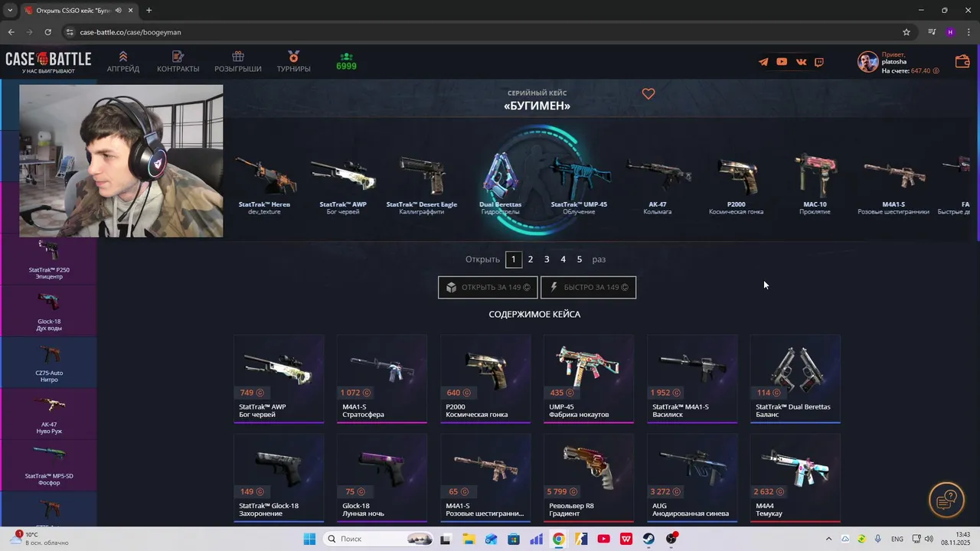Viewport: 980px width, 551px height.
Task: Show hidden system tray icons
Action: pyautogui.click(x=828, y=539)
